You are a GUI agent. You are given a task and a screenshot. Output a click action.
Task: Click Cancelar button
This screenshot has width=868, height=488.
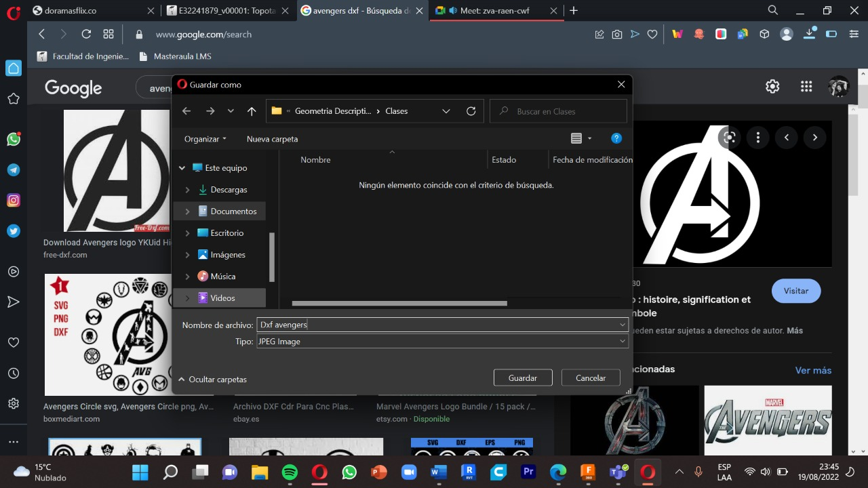(x=591, y=378)
